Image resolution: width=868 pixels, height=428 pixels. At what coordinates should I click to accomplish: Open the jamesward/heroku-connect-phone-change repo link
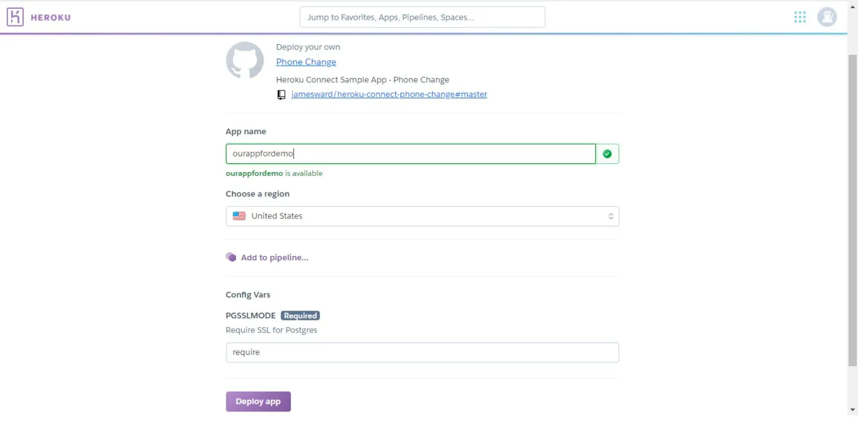point(389,94)
